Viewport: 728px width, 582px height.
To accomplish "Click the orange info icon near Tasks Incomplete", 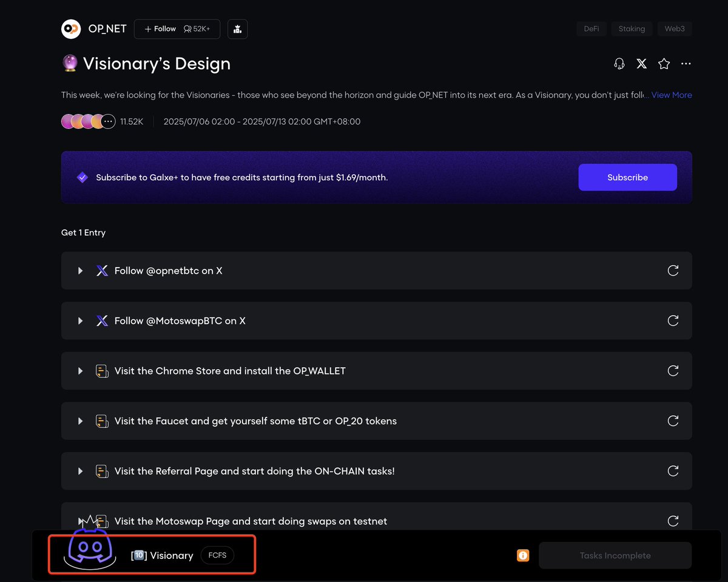I will (x=522, y=555).
